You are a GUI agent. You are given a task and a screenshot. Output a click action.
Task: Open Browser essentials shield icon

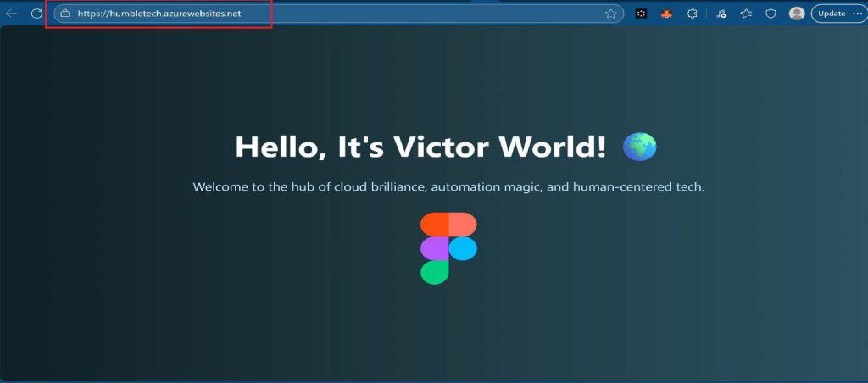pos(771,14)
